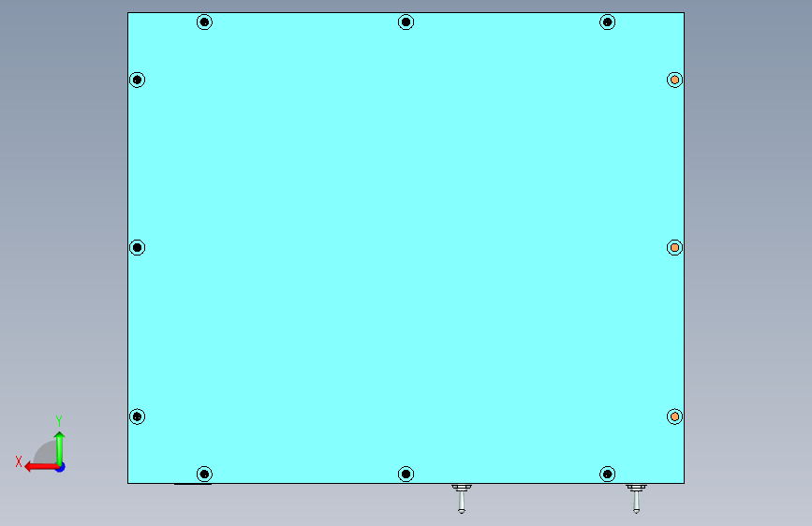Select the large cyan plate face
The image size is (812, 526).
tap(406, 247)
